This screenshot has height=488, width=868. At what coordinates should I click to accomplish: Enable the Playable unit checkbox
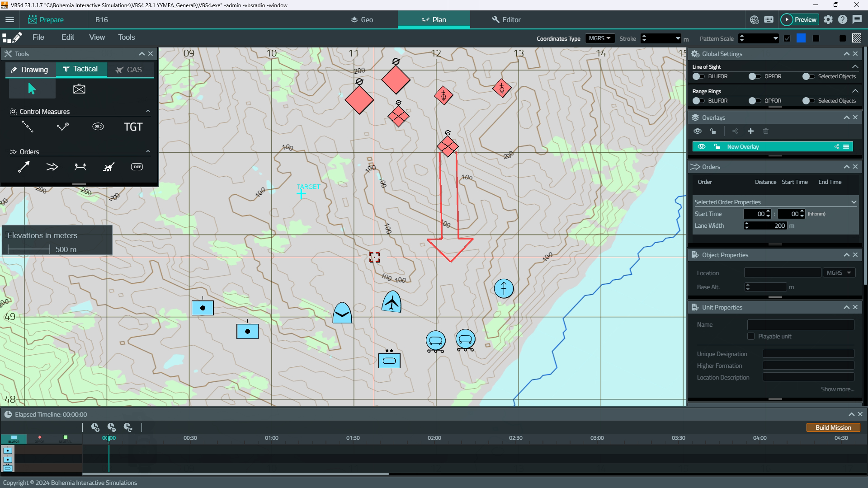click(751, 336)
